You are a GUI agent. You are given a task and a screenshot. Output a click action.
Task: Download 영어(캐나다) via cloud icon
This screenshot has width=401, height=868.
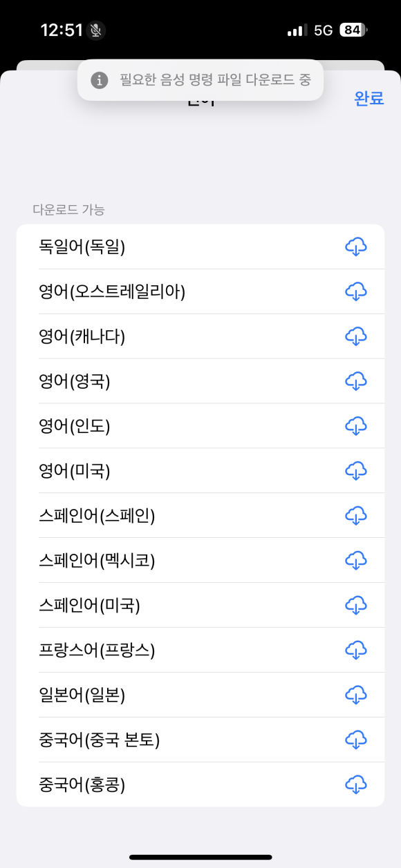pyautogui.click(x=355, y=336)
